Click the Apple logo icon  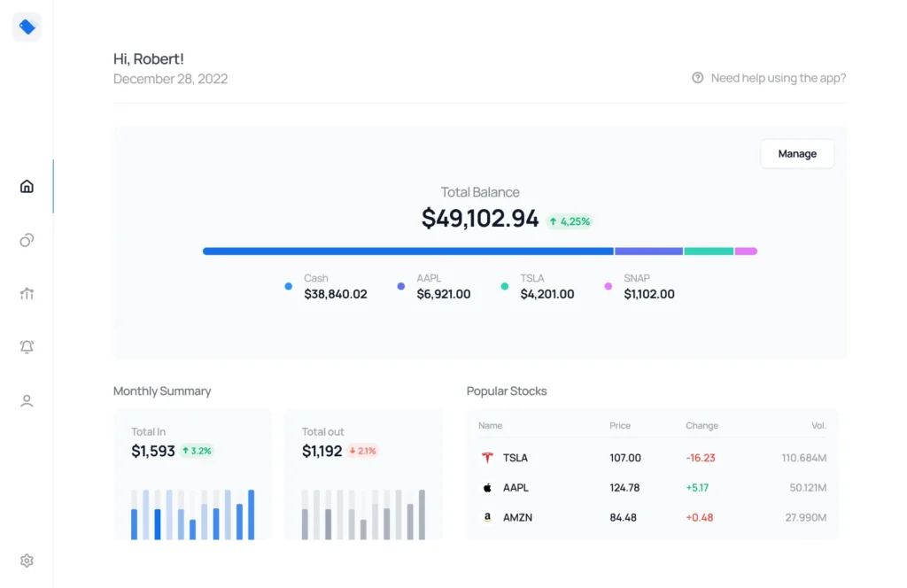point(486,488)
